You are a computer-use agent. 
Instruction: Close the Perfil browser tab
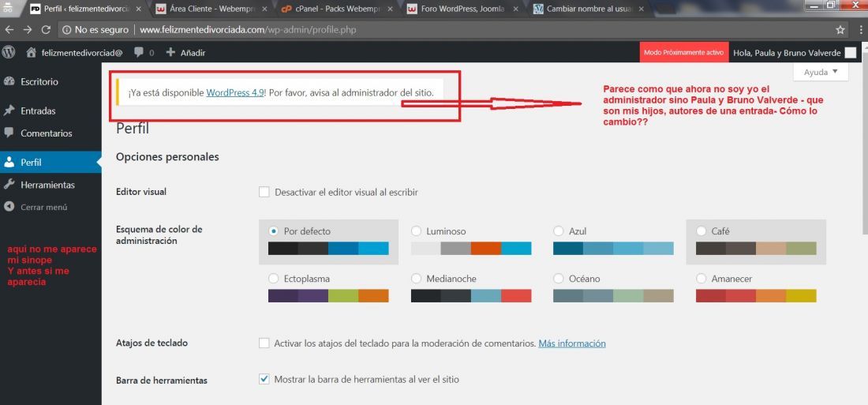138,9
